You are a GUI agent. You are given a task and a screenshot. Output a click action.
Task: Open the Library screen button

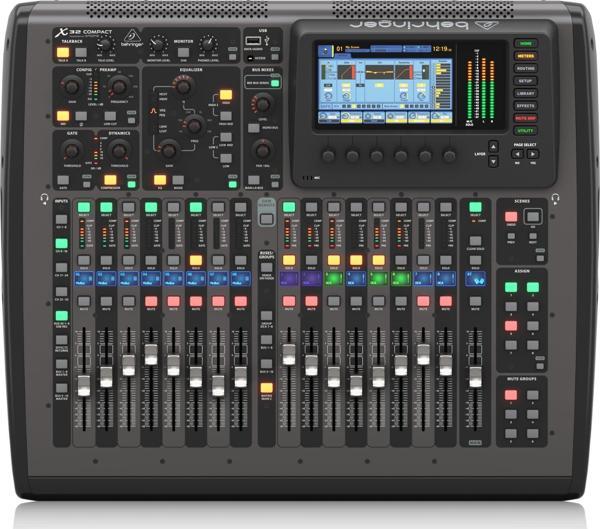[x=525, y=93]
